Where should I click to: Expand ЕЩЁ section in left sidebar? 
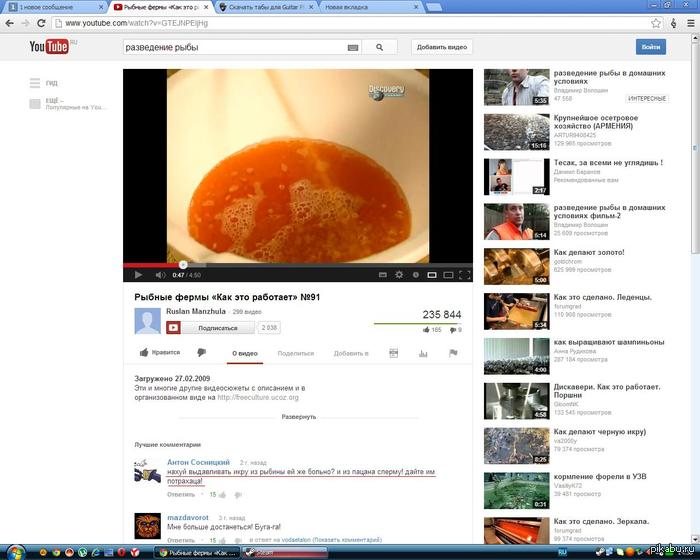click(52, 101)
